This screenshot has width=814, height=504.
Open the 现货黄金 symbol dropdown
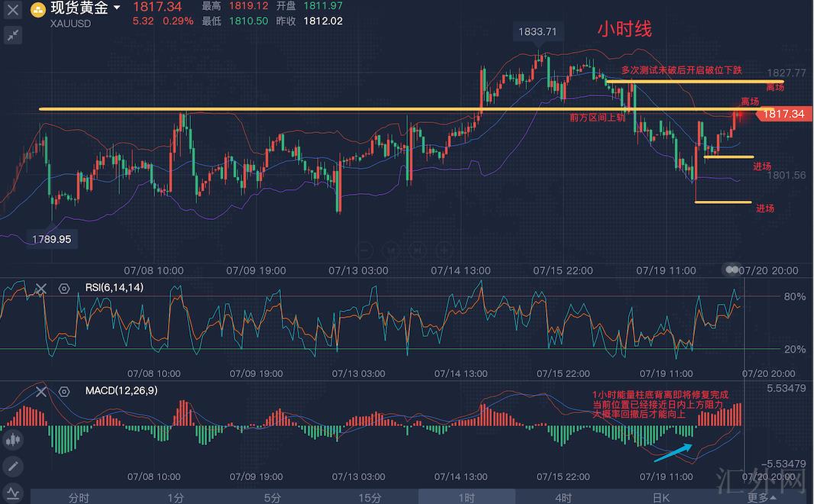[x=117, y=8]
